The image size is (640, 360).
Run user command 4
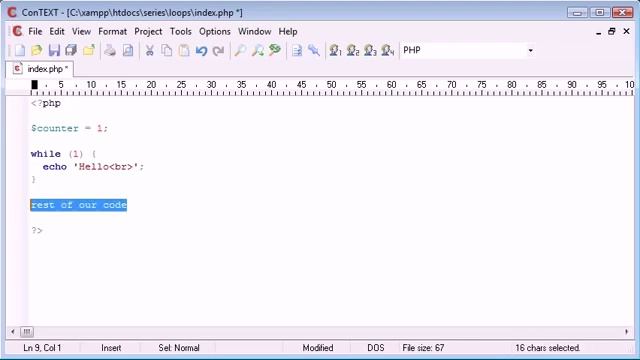(x=387, y=51)
